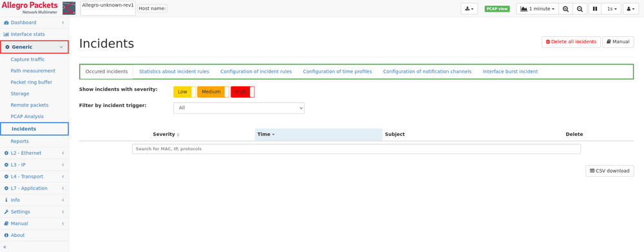The width and height of the screenshot is (644, 252).
Task: Collapse the sidebar with double-chevron icon
Action: [x=5, y=247]
